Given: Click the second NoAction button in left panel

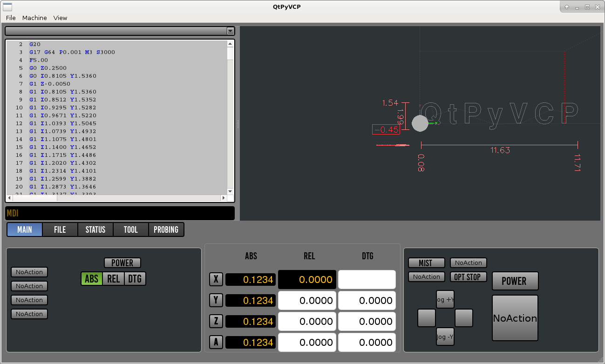Looking at the screenshot, I should click(x=29, y=286).
